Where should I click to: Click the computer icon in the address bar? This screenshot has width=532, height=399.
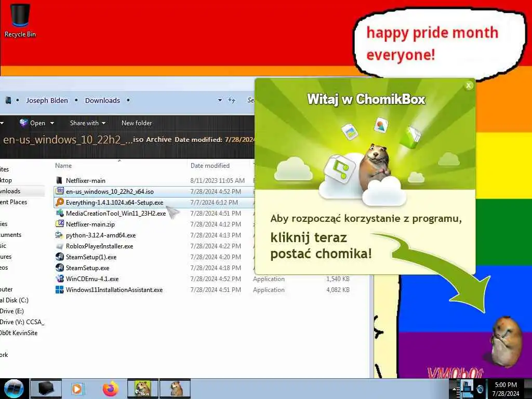pos(8,100)
